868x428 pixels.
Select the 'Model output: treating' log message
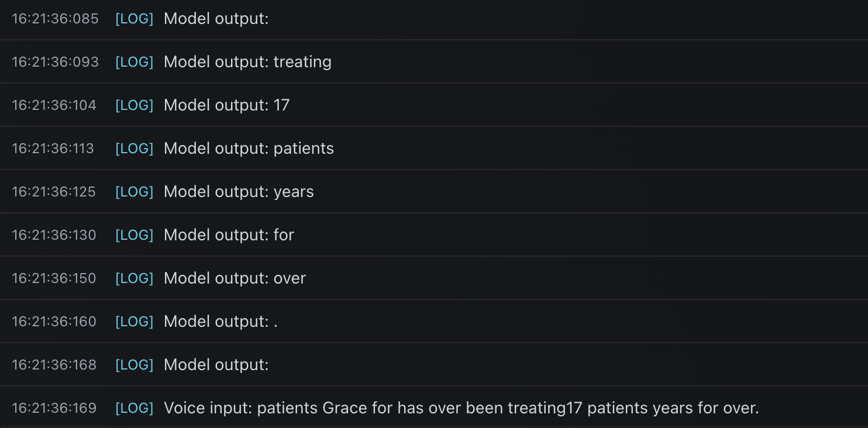coord(247,62)
